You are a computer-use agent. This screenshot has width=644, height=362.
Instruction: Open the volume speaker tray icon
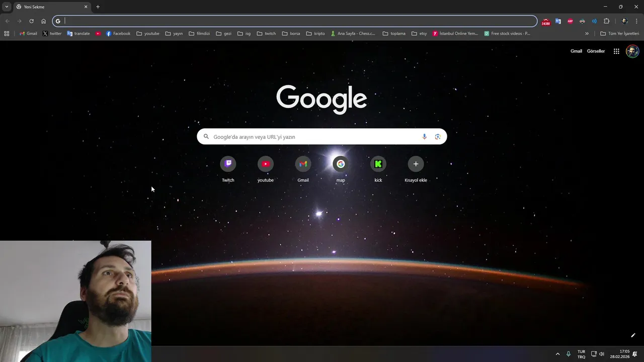pyautogui.click(x=601, y=354)
